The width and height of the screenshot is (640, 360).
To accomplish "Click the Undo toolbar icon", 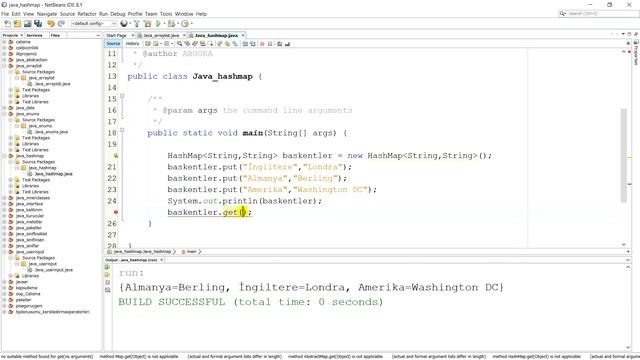I will [x=51, y=24].
